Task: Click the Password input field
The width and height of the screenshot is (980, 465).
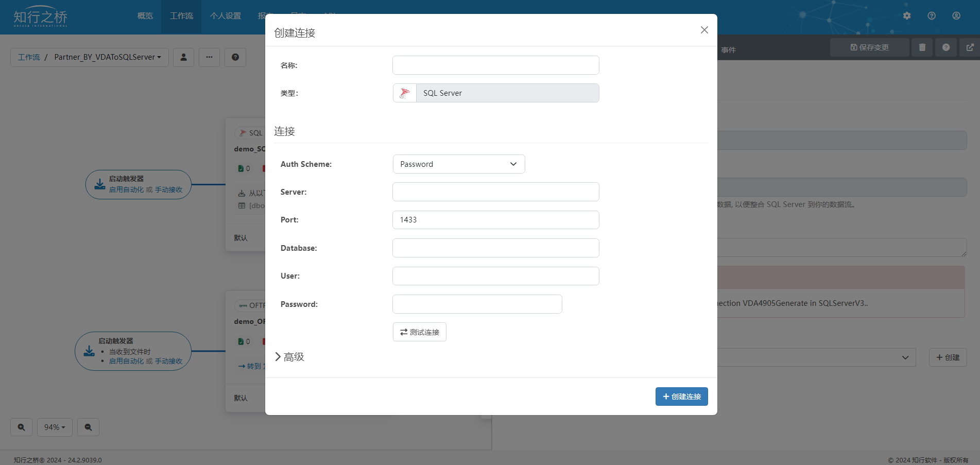Action: pyautogui.click(x=477, y=304)
